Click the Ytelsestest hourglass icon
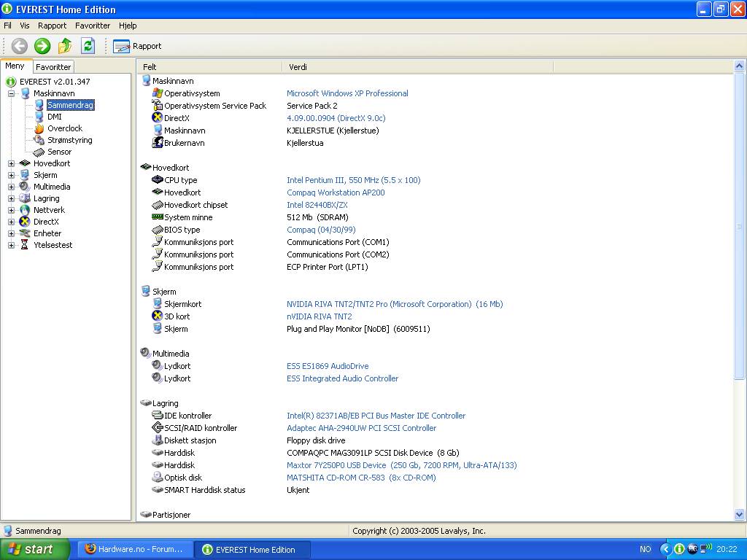This screenshot has height=560, width=747. click(x=25, y=245)
